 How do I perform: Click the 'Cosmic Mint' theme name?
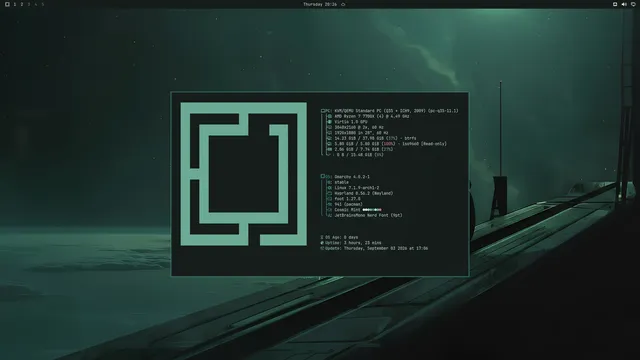tap(347, 210)
